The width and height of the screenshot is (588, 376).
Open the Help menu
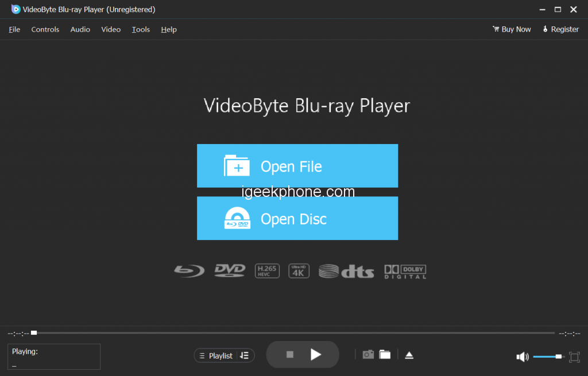[x=169, y=29]
